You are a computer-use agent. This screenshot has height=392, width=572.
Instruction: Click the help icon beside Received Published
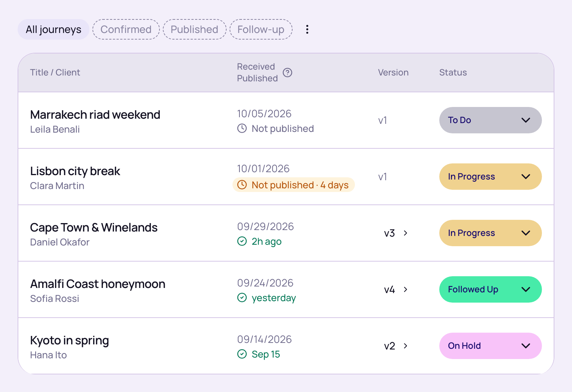point(288,73)
